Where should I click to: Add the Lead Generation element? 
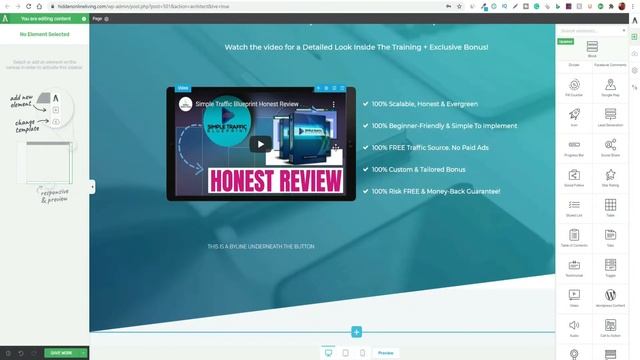(x=610, y=118)
